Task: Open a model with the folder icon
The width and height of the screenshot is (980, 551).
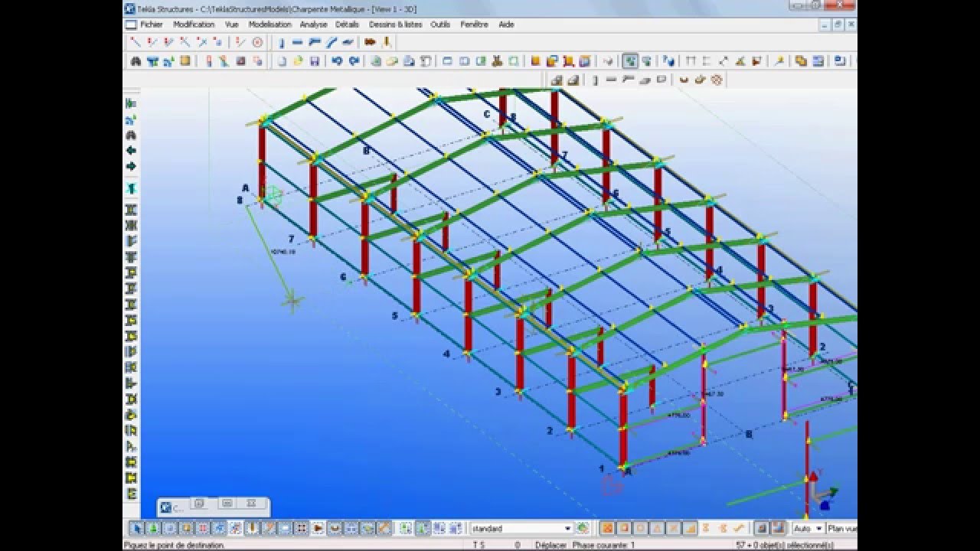Action: (298, 60)
